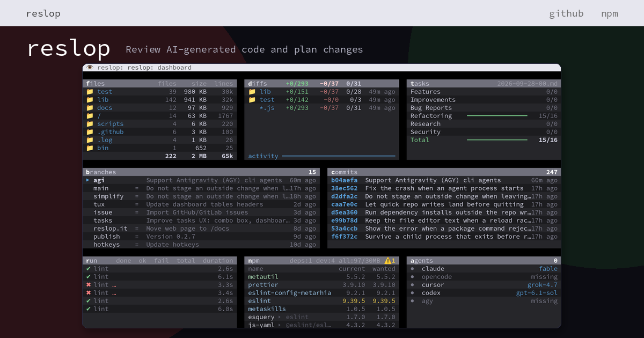This screenshot has width=644, height=338.
Task: Click the grok-4.7 model for cursor agent
Action: coord(542,285)
